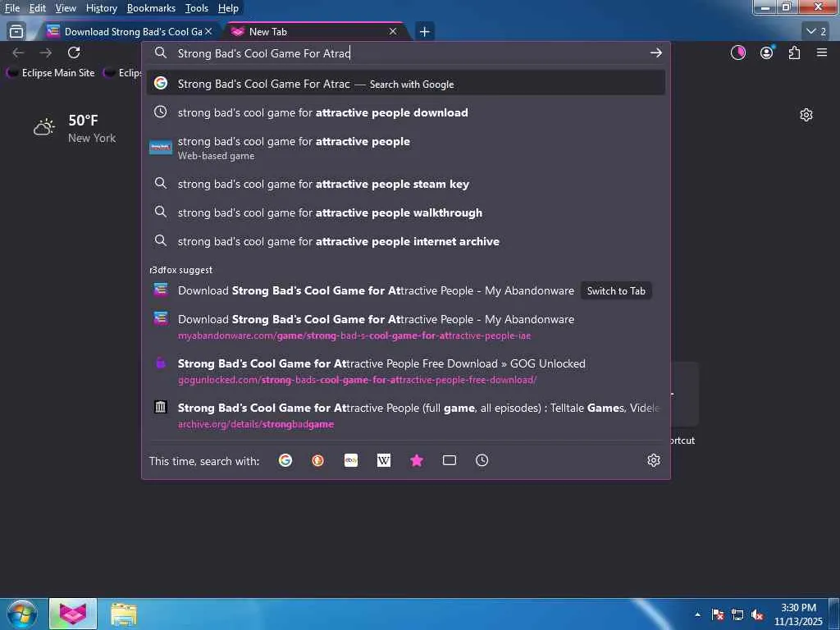
Task: Choose eBay one-off search icon
Action: pyautogui.click(x=351, y=460)
